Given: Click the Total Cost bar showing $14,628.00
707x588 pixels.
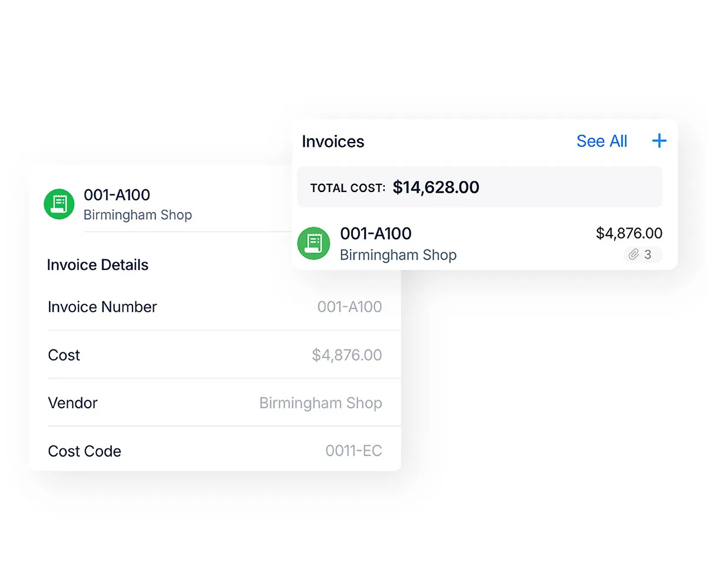Looking at the screenshot, I should pos(480,187).
